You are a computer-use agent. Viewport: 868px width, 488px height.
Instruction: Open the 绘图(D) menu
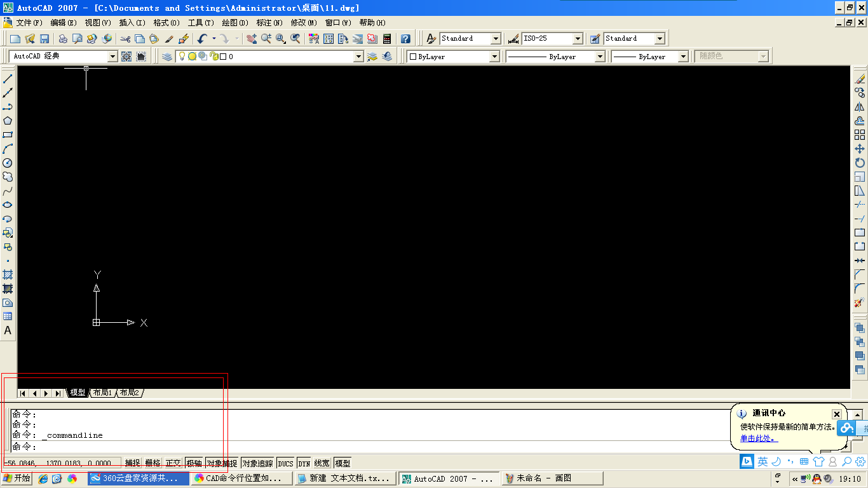pos(235,23)
